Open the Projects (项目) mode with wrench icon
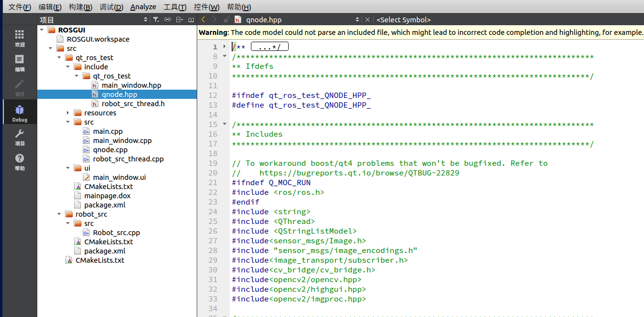This screenshot has width=644, height=317. (x=19, y=138)
